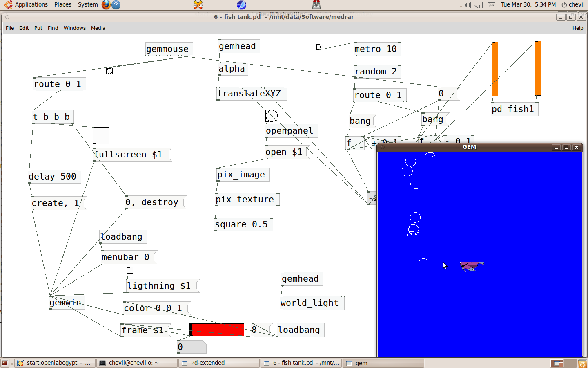Image resolution: width=588 pixels, height=368 pixels.
Task: Click the volume icon in the system tray
Action: point(468,5)
